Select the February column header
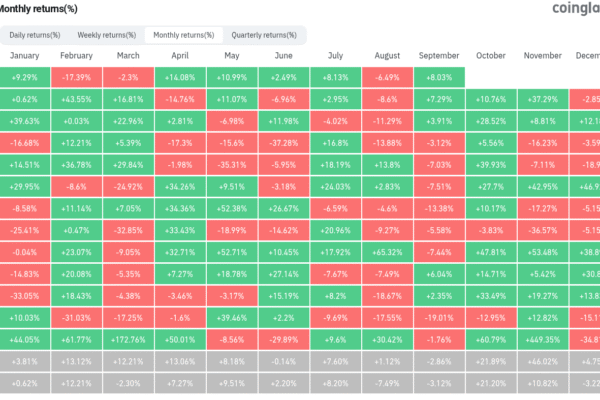The width and height of the screenshot is (600, 400). [77, 56]
